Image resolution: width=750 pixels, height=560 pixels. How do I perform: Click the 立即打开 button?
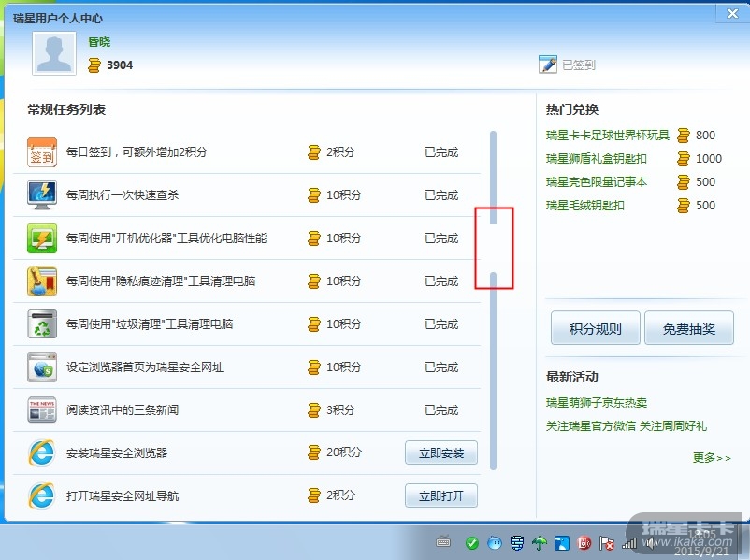point(441,495)
